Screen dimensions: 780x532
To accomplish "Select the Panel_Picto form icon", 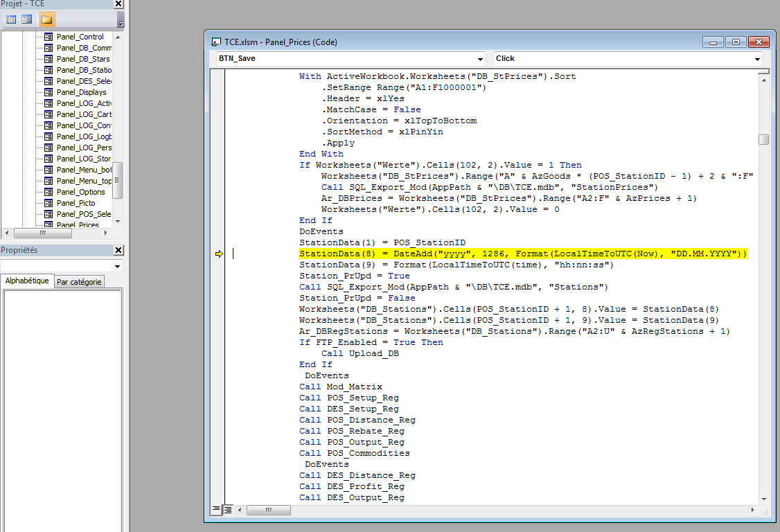I will (48, 203).
